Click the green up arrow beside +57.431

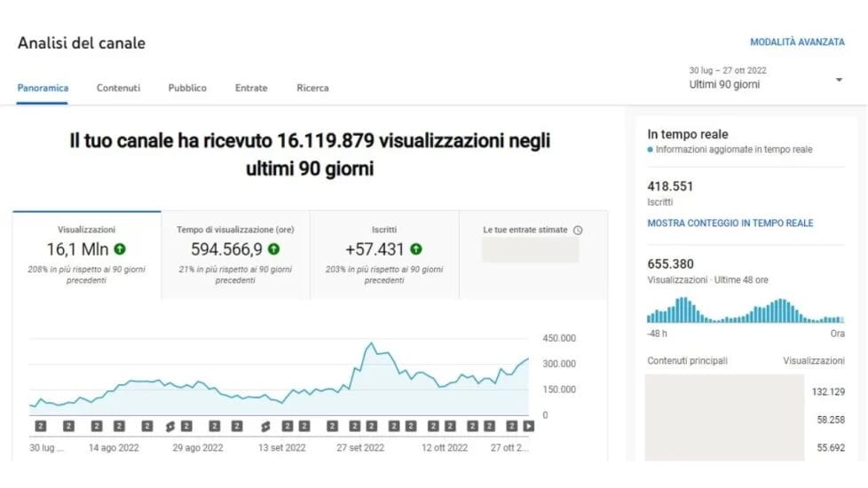coord(415,249)
